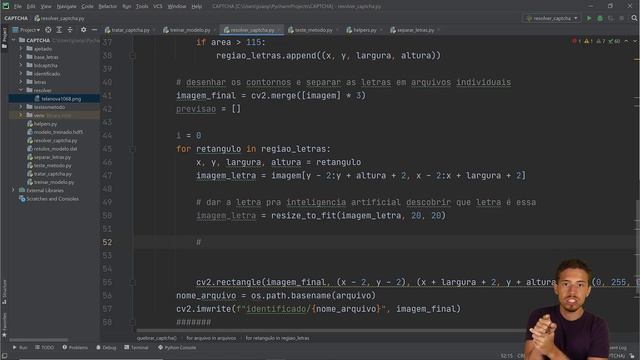Open Structure side tool window tab
Screen dimensions: 640x360
pos(4,292)
